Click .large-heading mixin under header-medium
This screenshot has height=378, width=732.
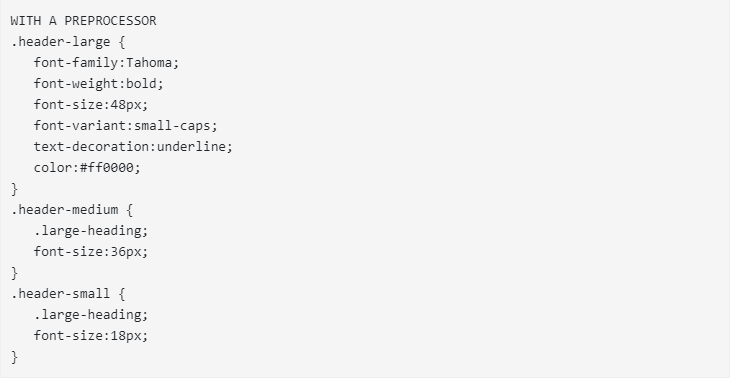click(x=91, y=231)
